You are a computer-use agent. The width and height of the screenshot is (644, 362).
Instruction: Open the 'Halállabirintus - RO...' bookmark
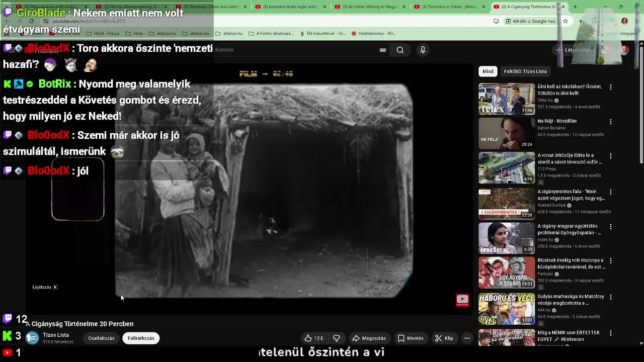[374, 34]
